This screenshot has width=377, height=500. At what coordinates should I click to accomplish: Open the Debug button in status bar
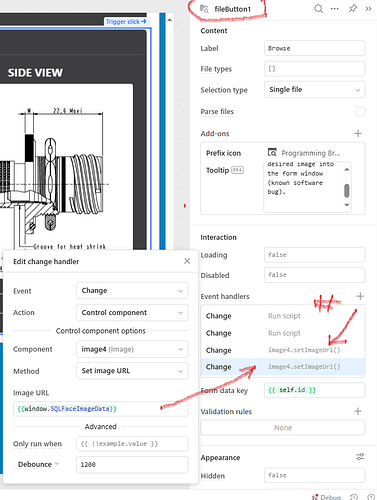point(327,497)
